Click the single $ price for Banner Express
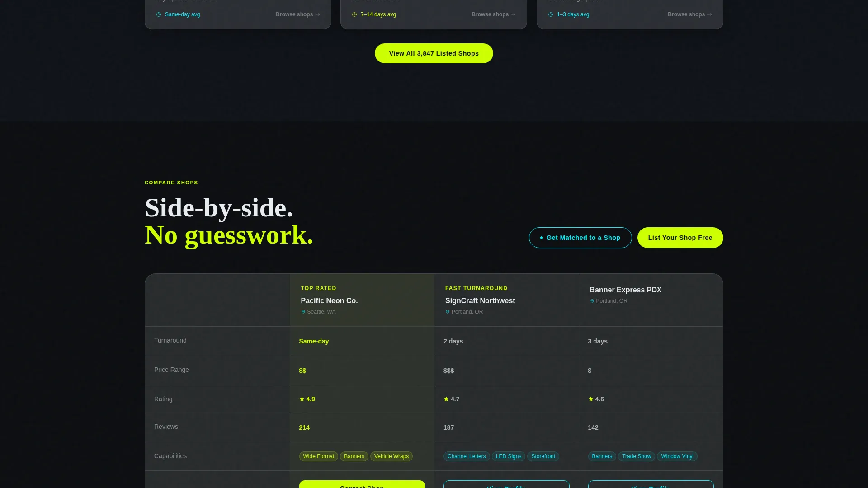The image size is (868, 488). pyautogui.click(x=590, y=371)
